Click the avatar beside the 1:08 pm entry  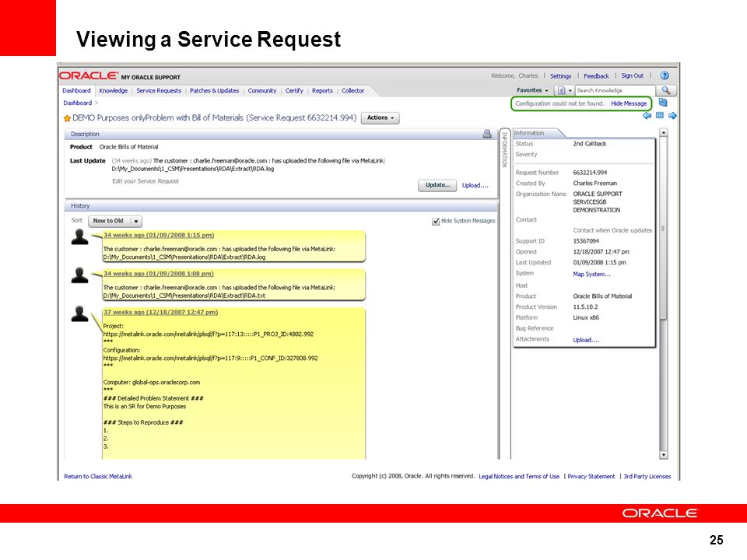(79, 275)
